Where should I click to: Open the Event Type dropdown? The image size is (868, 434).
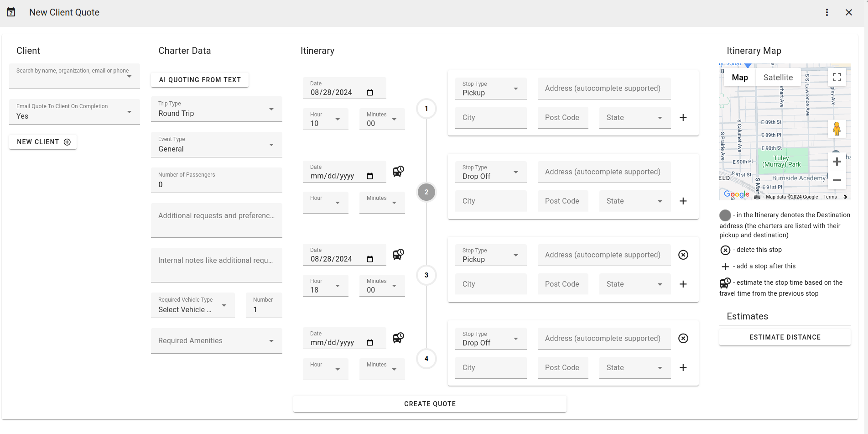coord(217,145)
